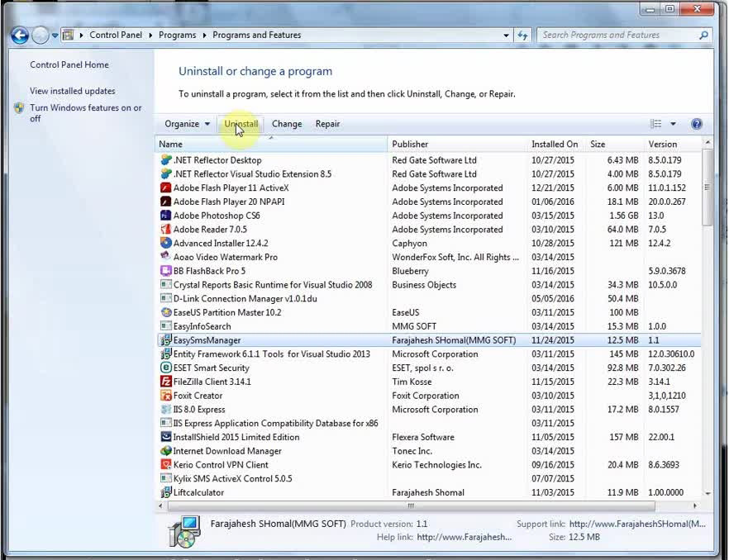The width and height of the screenshot is (729, 560).
Task: Open View installed updates link
Action: point(73,91)
